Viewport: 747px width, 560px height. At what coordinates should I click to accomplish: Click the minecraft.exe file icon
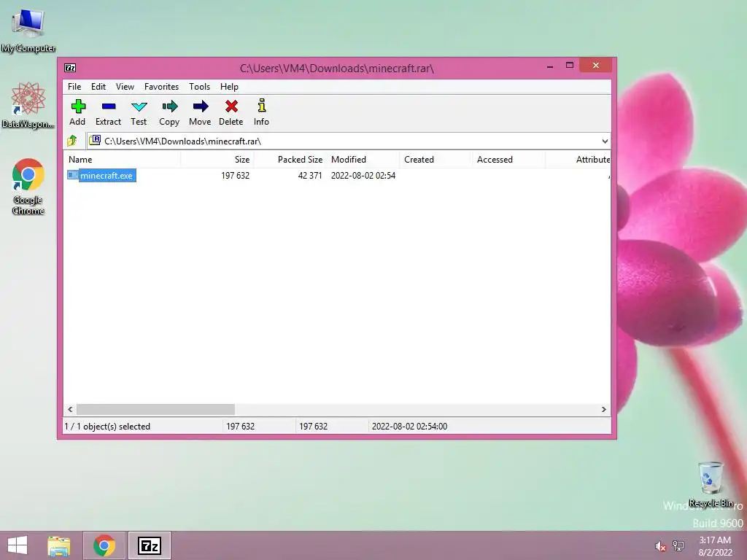pos(72,175)
